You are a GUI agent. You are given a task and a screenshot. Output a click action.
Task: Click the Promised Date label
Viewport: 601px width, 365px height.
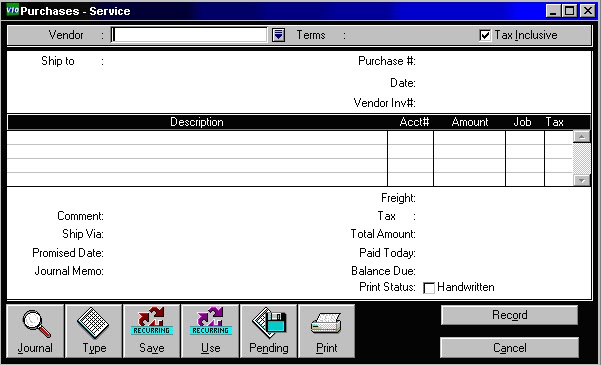(68, 253)
